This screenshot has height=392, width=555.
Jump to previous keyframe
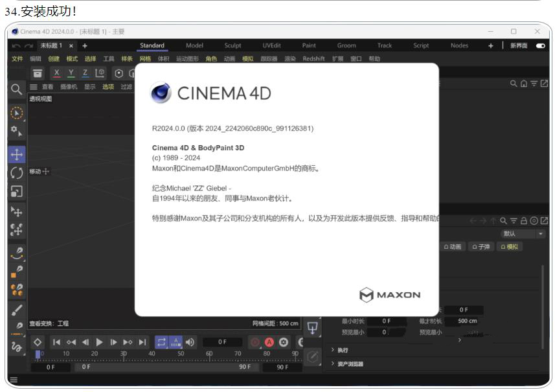pos(71,342)
